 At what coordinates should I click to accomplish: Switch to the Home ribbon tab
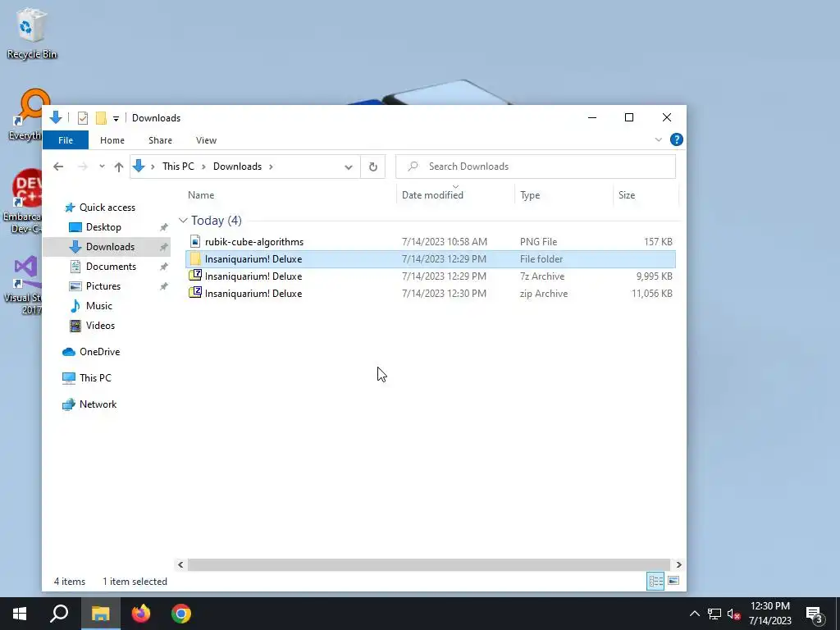[112, 140]
